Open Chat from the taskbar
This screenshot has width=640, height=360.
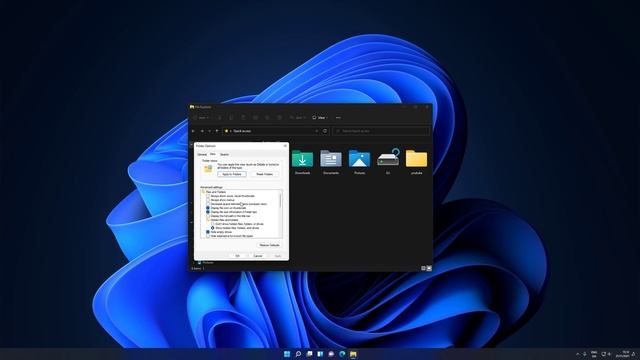(331, 354)
